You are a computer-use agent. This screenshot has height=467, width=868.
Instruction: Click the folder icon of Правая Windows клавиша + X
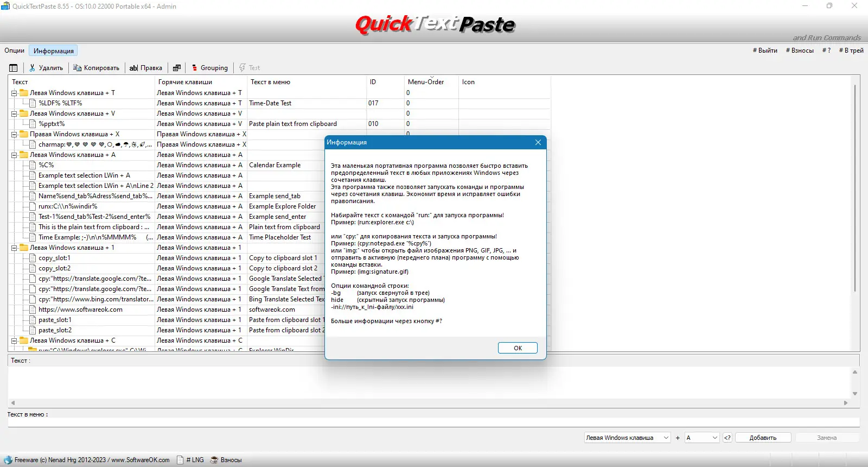24,134
